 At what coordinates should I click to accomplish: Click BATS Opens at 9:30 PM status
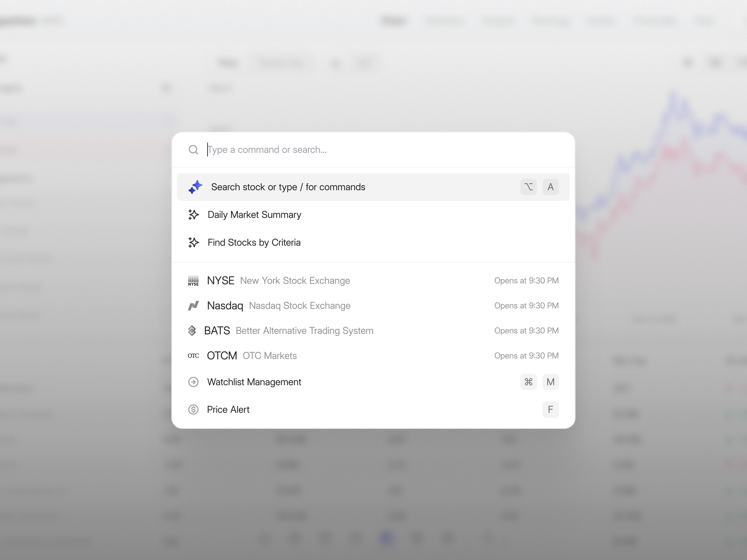tap(526, 330)
